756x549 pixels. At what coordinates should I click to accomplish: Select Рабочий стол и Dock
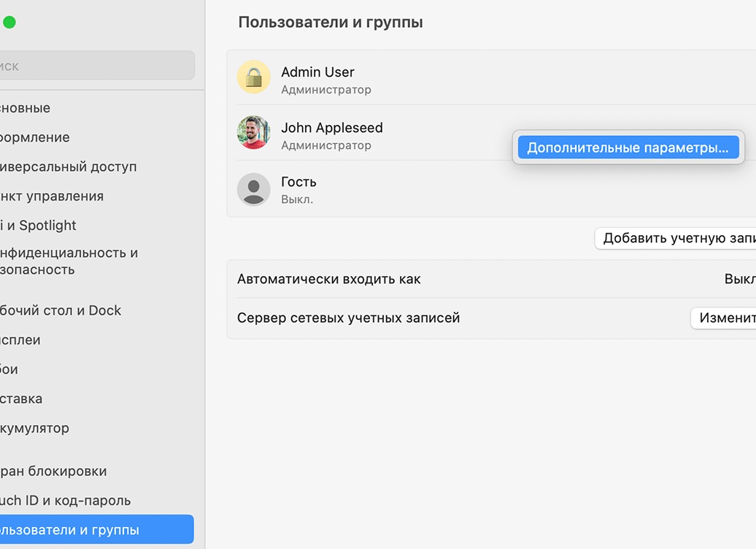pos(61,310)
